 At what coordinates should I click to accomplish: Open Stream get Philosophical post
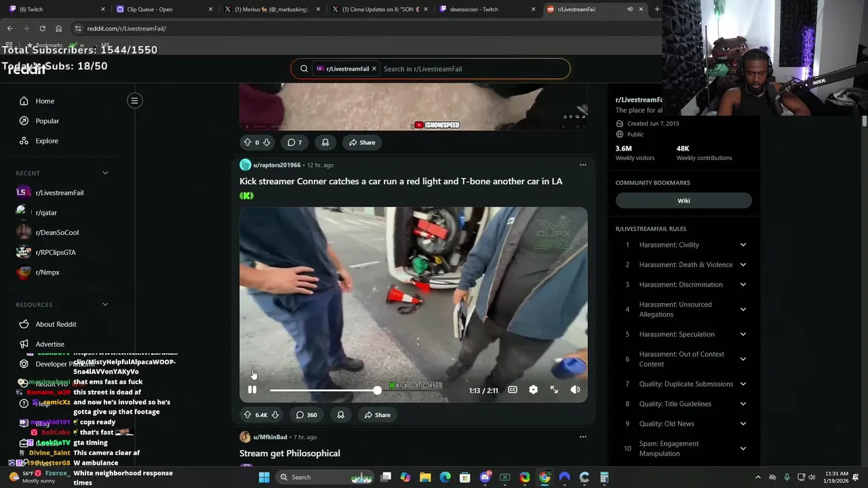[x=290, y=453]
